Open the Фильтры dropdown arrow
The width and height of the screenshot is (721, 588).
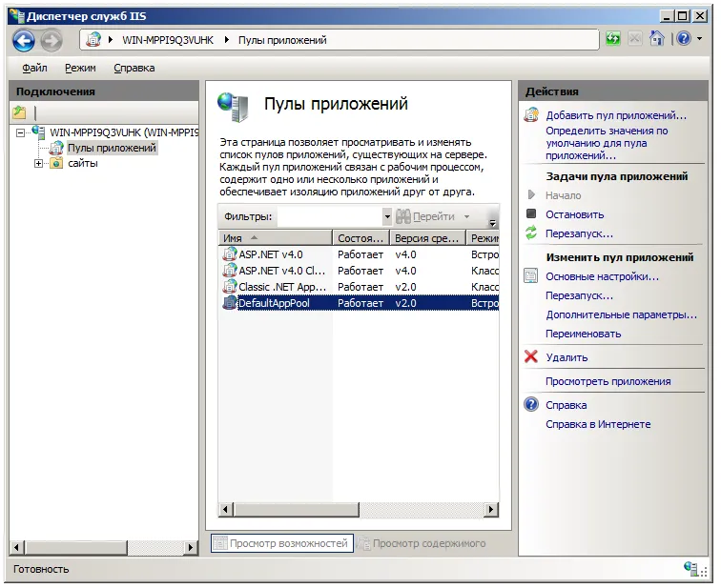tap(387, 216)
